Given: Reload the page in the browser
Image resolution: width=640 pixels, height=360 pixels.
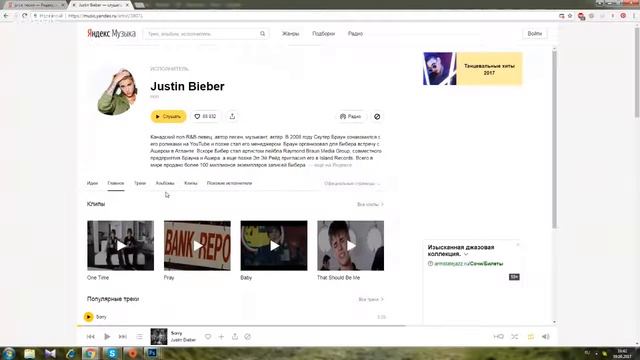Looking at the screenshot, I should coord(24,16).
